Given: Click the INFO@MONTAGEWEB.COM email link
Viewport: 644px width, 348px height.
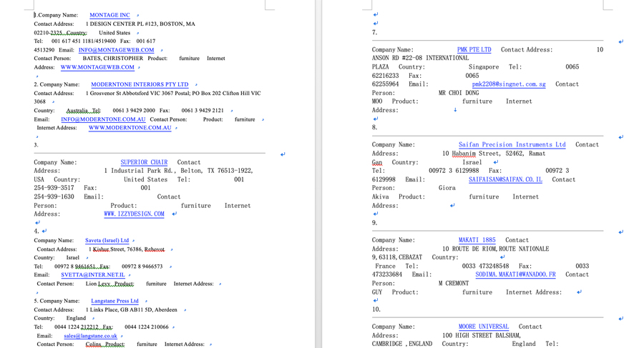Looking at the screenshot, I should [116, 50].
